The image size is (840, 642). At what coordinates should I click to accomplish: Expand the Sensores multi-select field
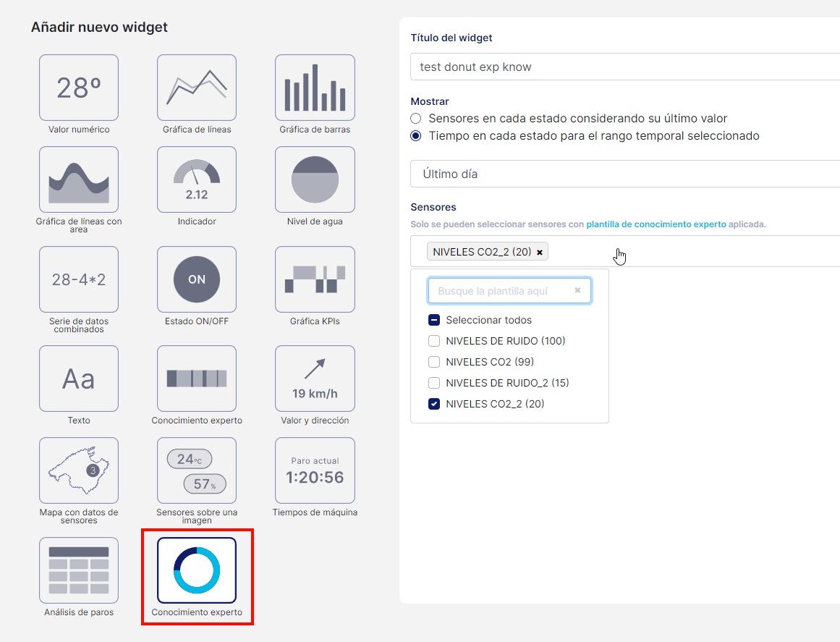coord(687,252)
